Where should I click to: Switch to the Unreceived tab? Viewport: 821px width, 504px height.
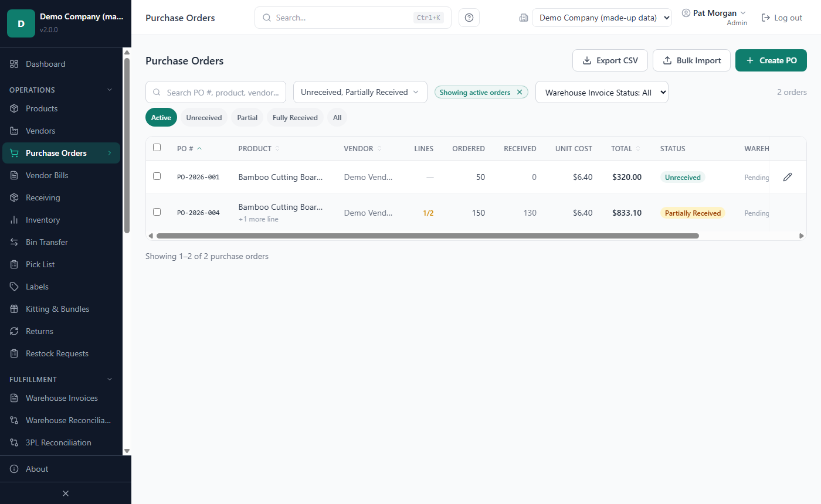204,117
